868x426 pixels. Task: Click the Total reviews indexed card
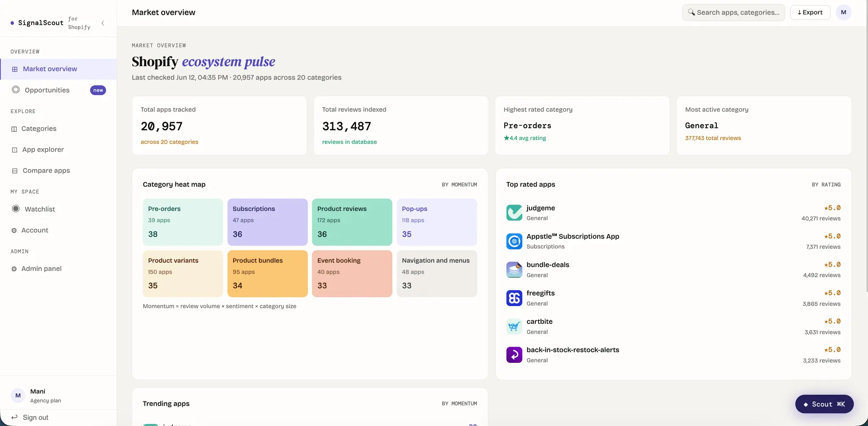(401, 125)
